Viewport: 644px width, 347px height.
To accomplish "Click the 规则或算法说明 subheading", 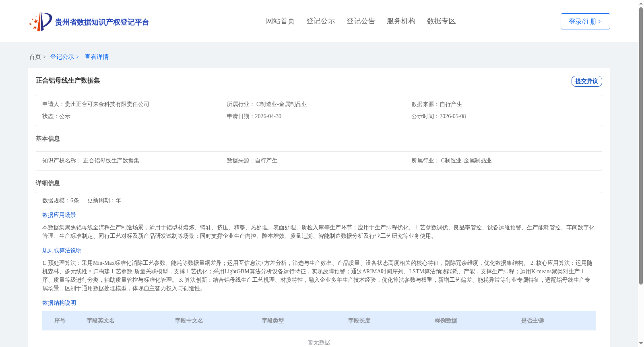I will tap(62, 250).
